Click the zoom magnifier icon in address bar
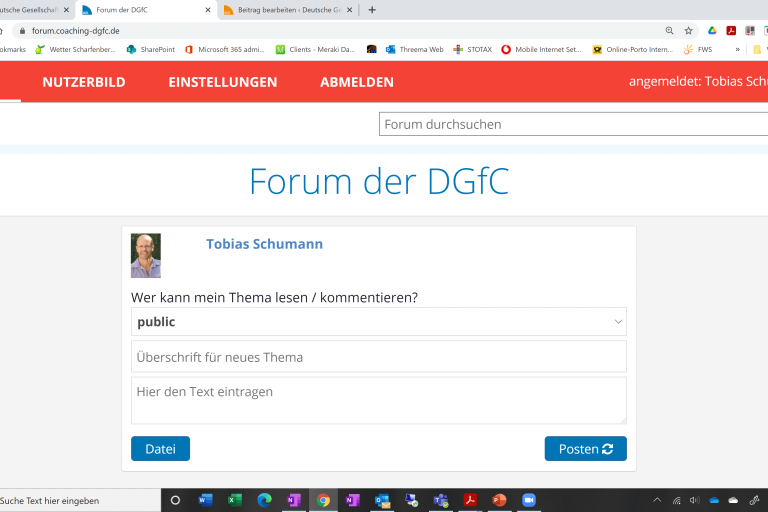 tap(669, 31)
